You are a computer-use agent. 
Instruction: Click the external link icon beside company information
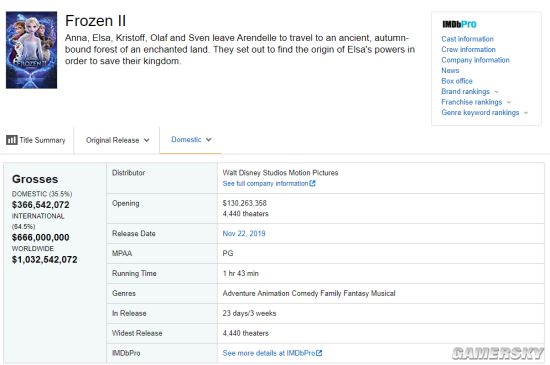click(313, 183)
